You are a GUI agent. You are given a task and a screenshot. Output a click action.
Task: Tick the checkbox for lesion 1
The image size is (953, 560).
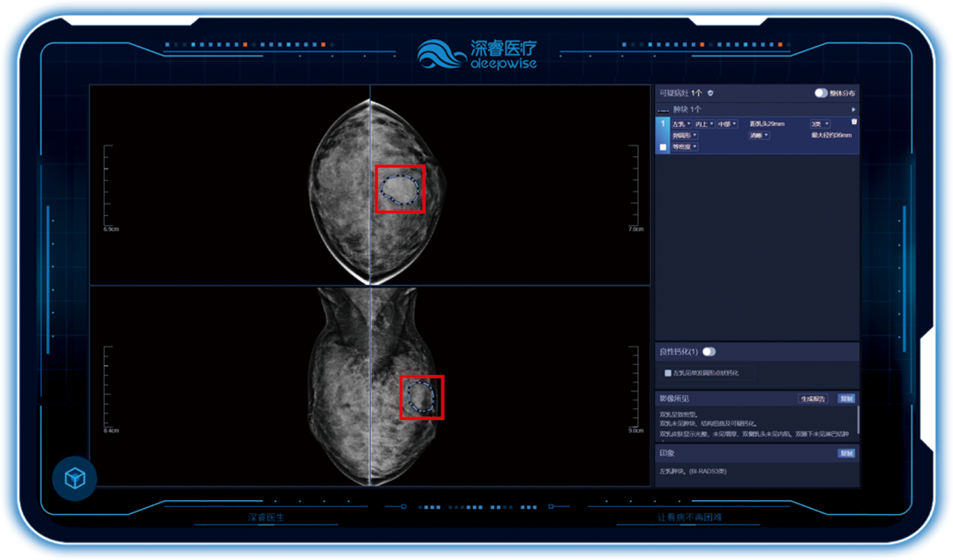pos(664,147)
